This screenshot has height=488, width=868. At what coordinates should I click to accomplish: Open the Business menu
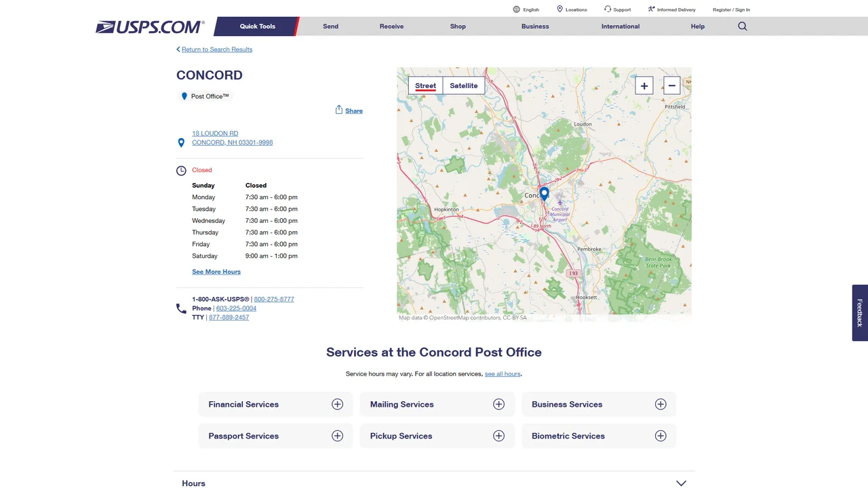(x=535, y=26)
